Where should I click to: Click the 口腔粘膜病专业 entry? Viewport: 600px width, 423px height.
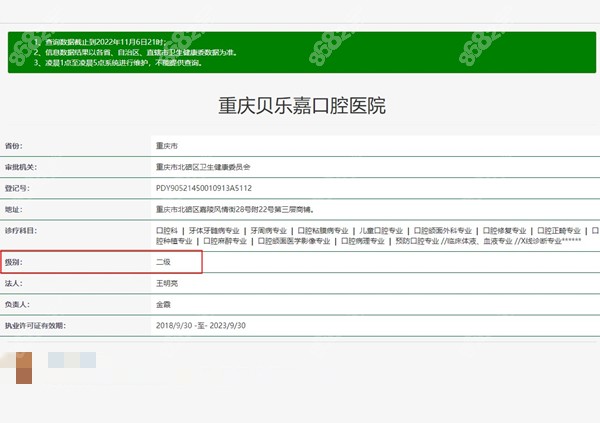(x=323, y=231)
